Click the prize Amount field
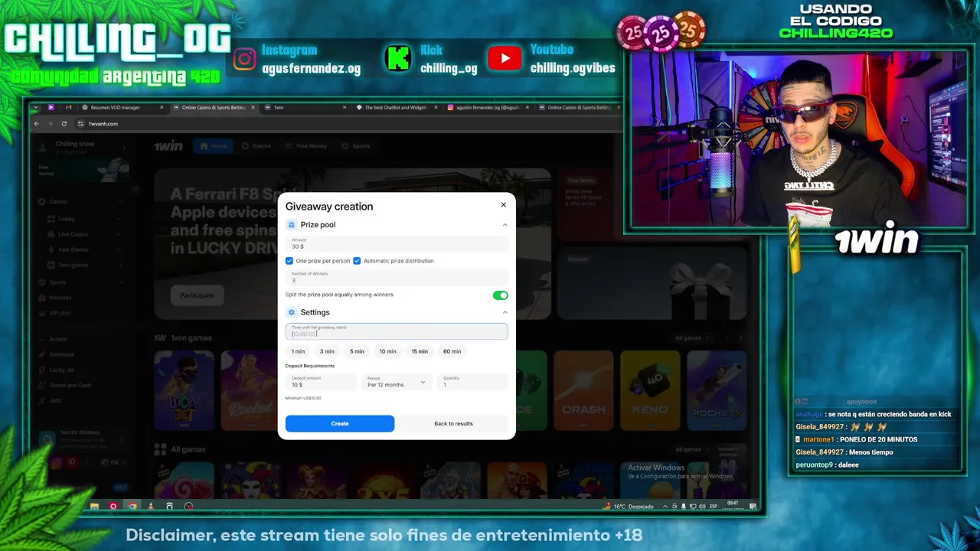Viewport: 980px width, 551px height. pyautogui.click(x=397, y=243)
